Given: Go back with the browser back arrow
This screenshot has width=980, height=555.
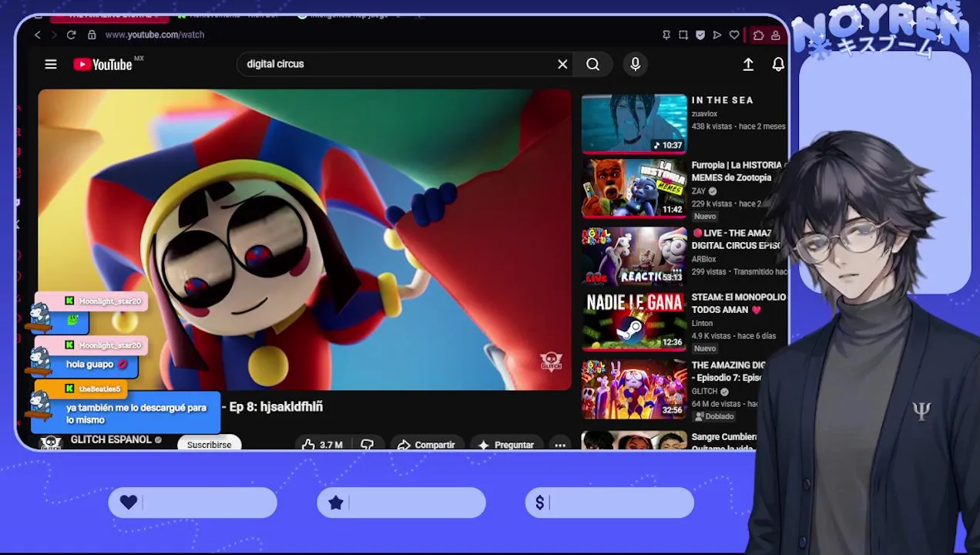Looking at the screenshot, I should (x=37, y=35).
